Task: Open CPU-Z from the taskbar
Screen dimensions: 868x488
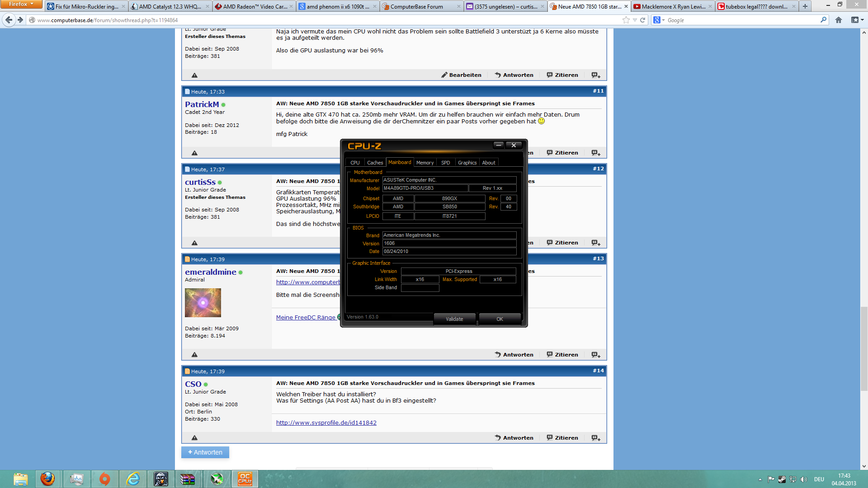Action: click(x=245, y=479)
